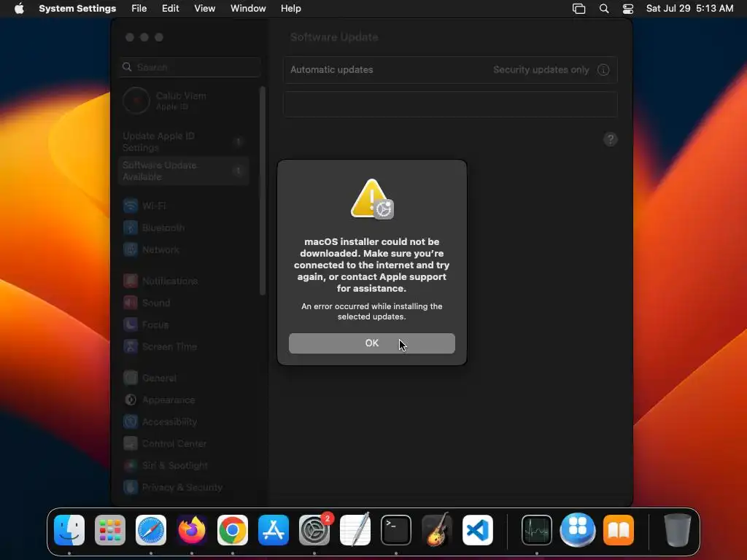747x560 pixels.
Task: Click the Automatic updates label
Action: click(332, 70)
